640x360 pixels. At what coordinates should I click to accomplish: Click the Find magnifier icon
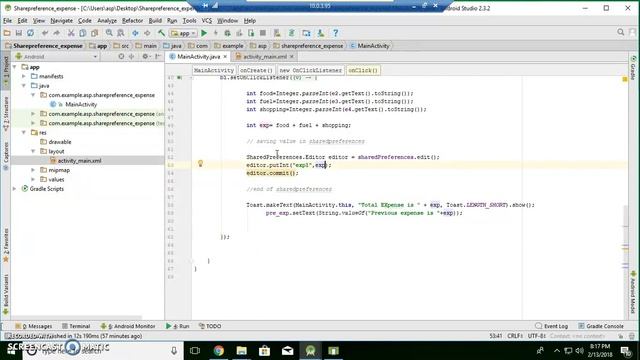click(x=109, y=33)
